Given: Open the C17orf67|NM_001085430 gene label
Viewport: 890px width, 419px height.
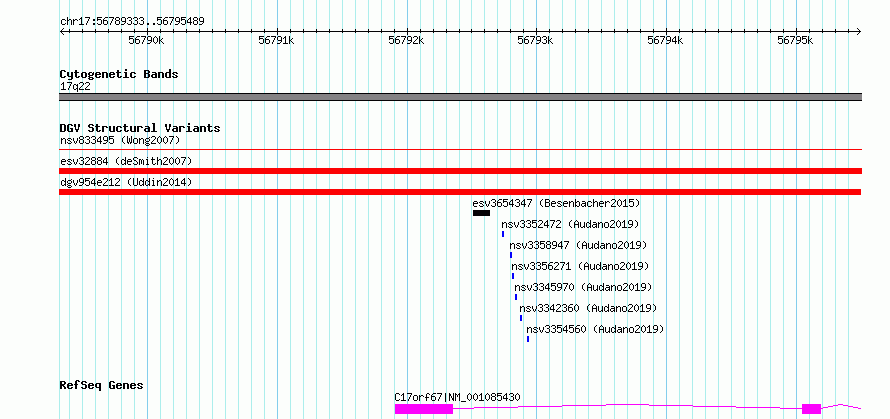Looking at the screenshot, I should pyautogui.click(x=457, y=397).
